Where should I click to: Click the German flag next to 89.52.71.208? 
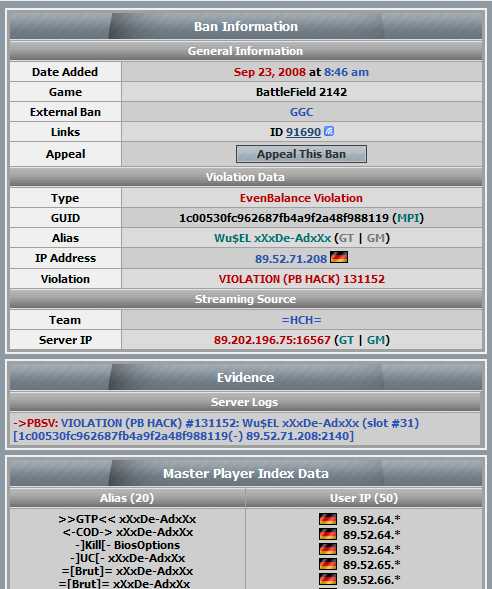(339, 258)
